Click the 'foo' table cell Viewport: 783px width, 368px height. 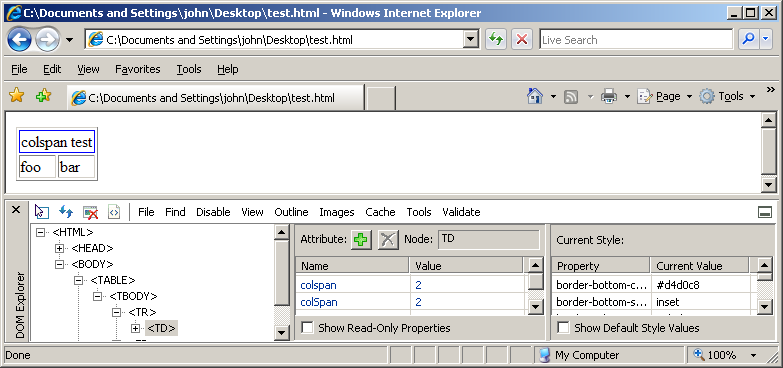coord(37,167)
